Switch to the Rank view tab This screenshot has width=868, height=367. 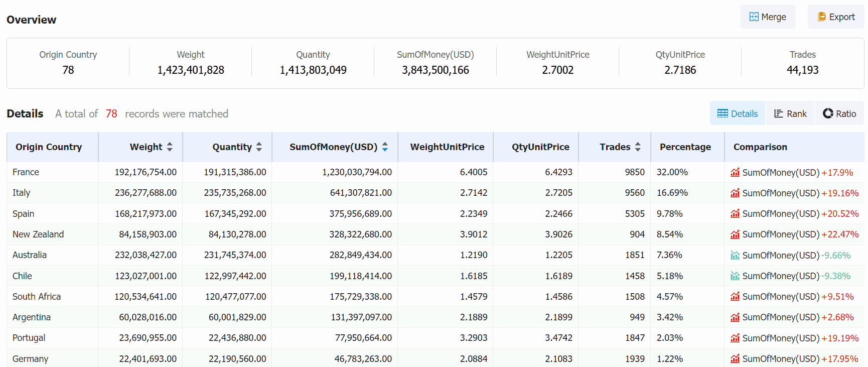coord(790,113)
